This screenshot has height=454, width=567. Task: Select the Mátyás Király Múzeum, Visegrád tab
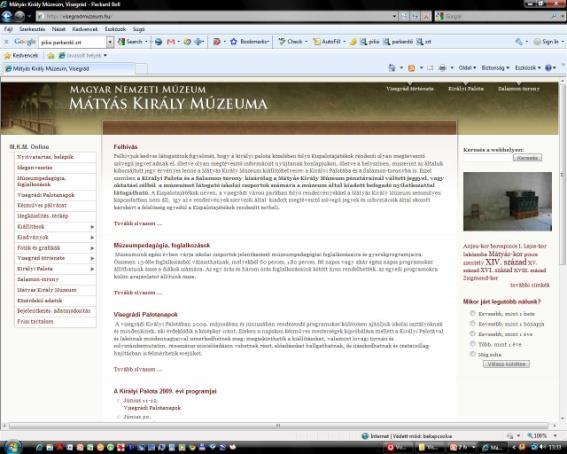tap(69, 68)
